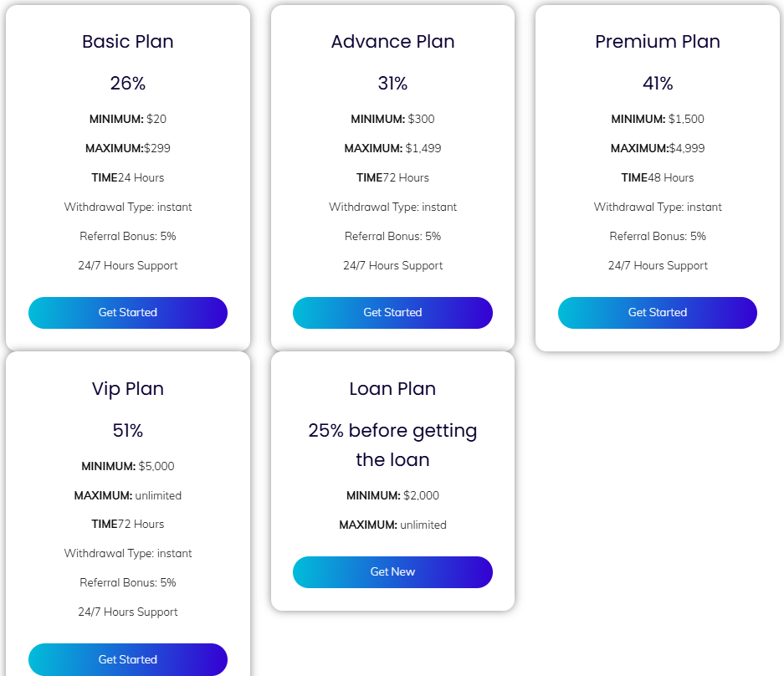
Task: Click the Get New loan button
Action: click(x=392, y=572)
